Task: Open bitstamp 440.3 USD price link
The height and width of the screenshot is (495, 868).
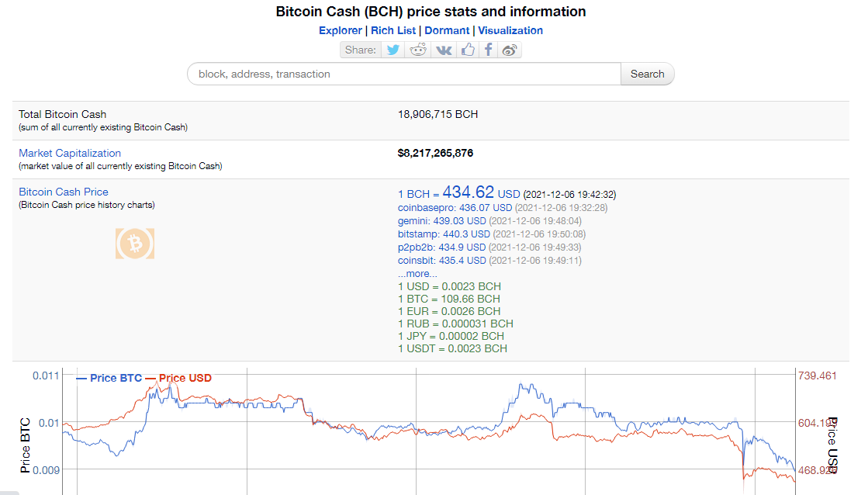Action: (x=444, y=234)
